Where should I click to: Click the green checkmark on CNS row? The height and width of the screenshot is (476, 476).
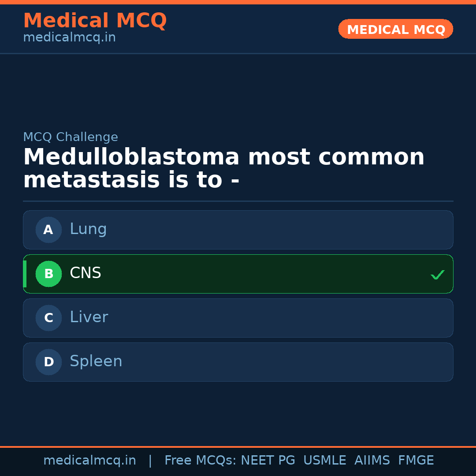437,275
